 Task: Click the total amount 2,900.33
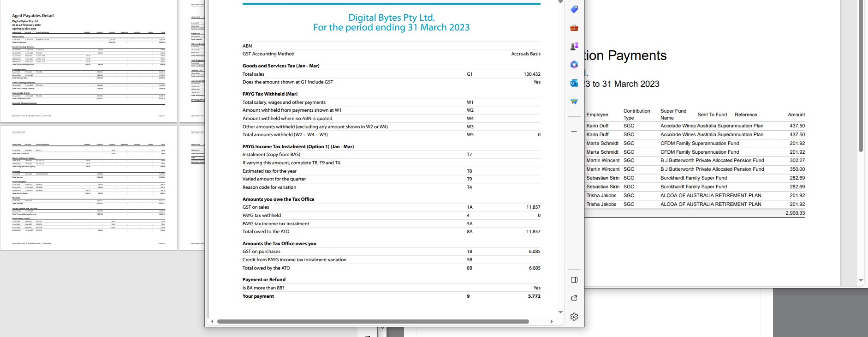tap(795, 213)
